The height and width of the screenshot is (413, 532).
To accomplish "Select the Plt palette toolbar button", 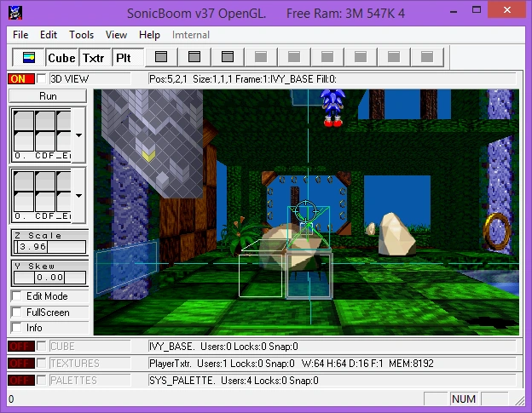I will pos(124,58).
